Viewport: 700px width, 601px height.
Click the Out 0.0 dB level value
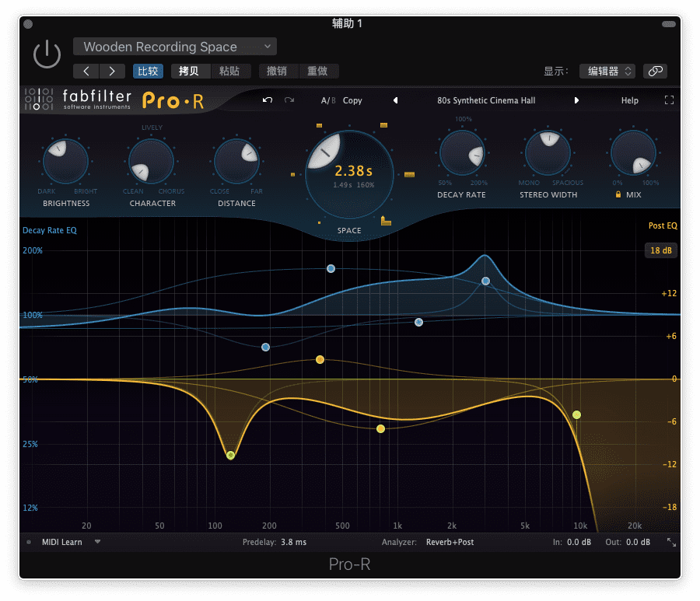638,542
